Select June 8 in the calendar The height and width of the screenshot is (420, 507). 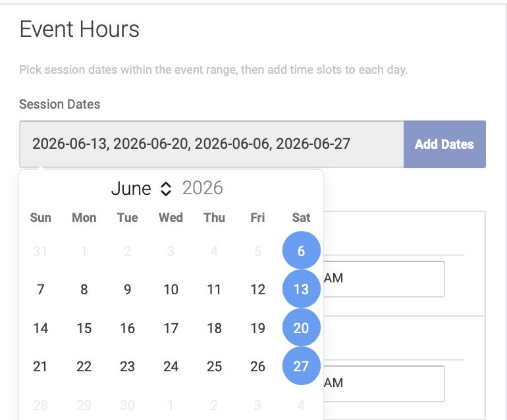84,289
